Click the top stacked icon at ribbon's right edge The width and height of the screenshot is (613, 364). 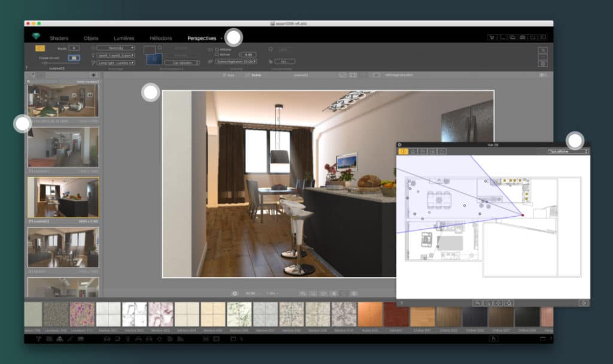pyautogui.click(x=543, y=50)
